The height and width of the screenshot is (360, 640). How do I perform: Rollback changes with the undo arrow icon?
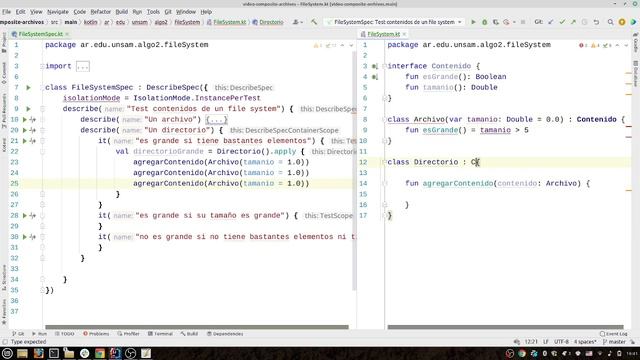[x=596, y=22]
